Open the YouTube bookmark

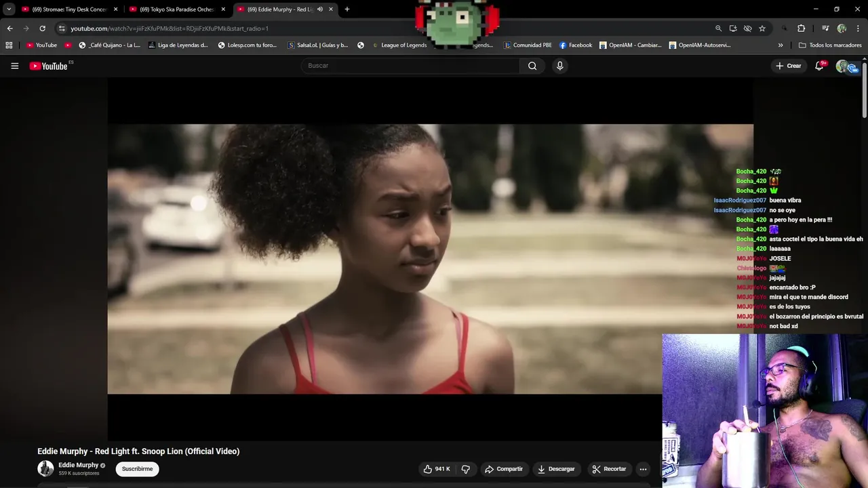[42, 45]
